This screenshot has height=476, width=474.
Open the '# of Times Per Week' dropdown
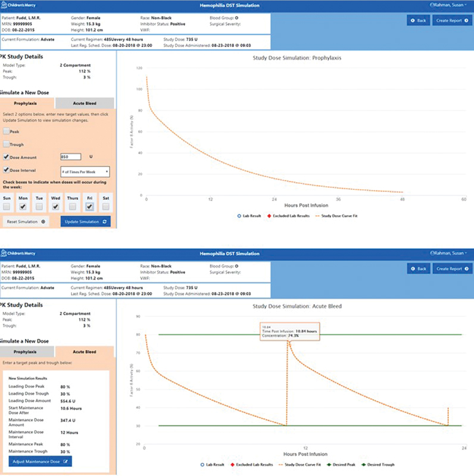pos(85,171)
